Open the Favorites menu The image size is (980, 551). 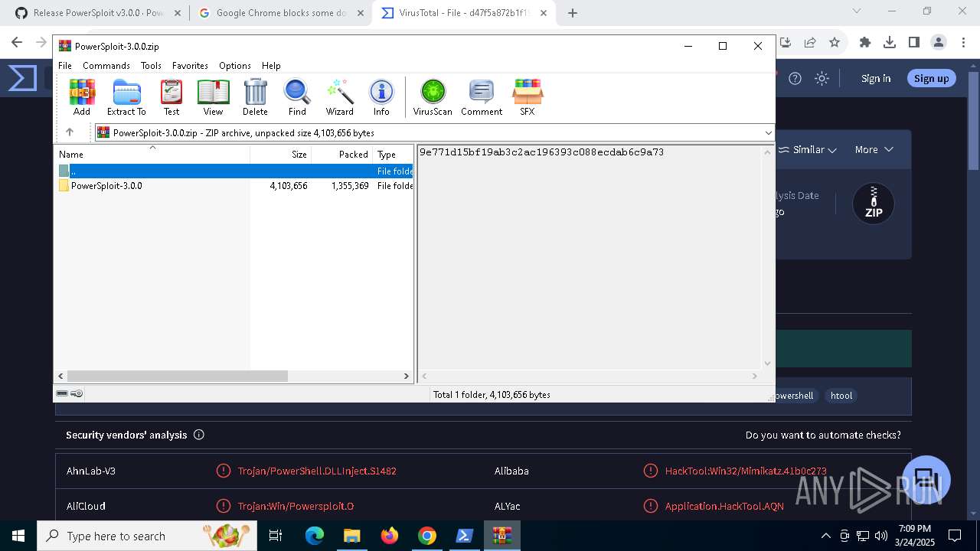(190, 66)
